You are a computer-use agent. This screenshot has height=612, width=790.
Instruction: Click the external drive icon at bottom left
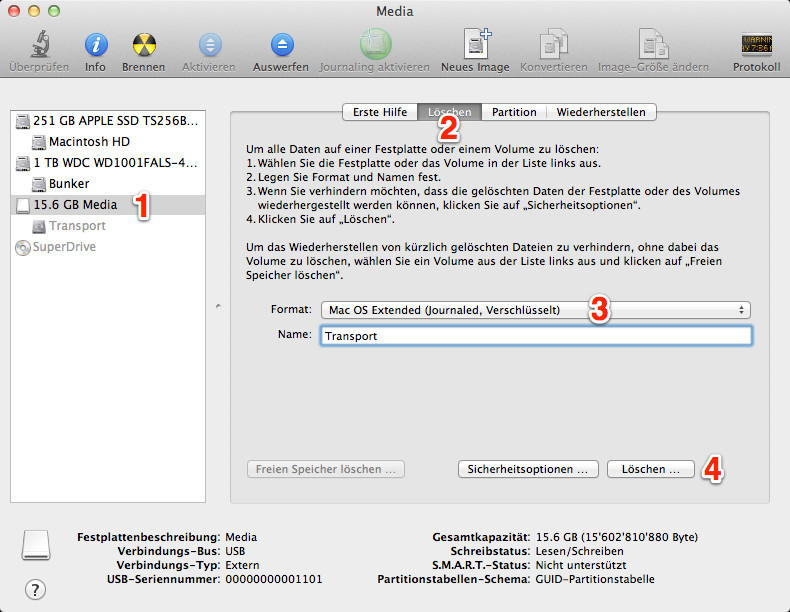tap(36, 545)
